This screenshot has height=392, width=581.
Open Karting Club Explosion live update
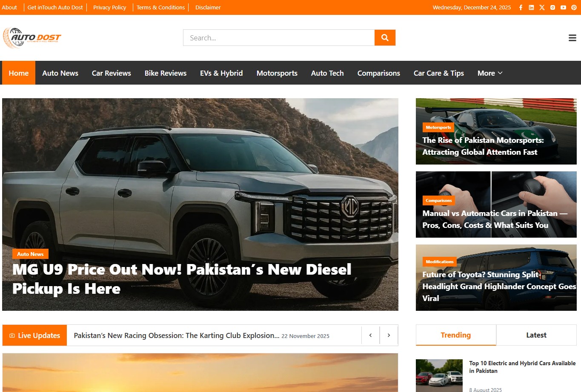coord(177,335)
